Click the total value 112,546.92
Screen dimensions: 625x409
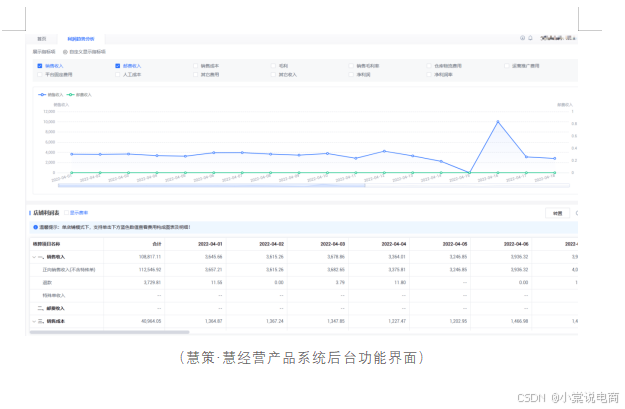coord(150,270)
